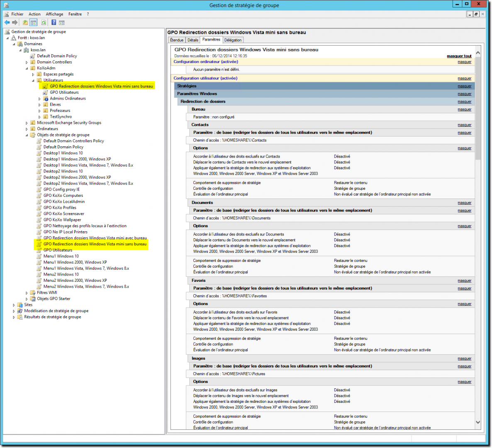
Task: Expand the Espaces partagés node
Action: (x=33, y=75)
